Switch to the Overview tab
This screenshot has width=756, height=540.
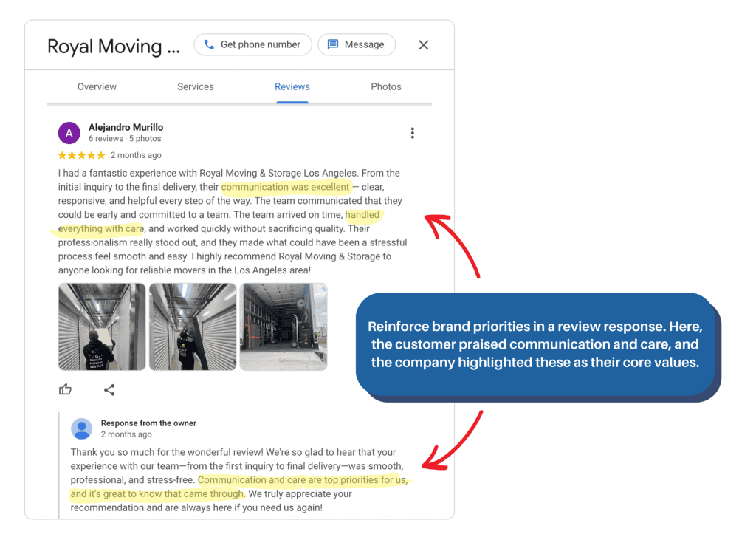pyautogui.click(x=97, y=86)
